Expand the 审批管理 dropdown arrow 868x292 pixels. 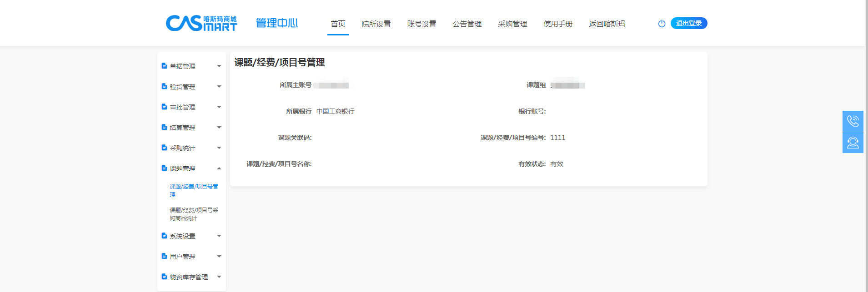(x=219, y=107)
